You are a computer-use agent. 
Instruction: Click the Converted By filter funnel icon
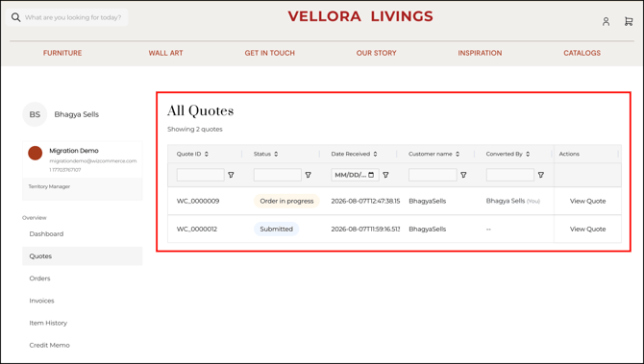coord(541,175)
